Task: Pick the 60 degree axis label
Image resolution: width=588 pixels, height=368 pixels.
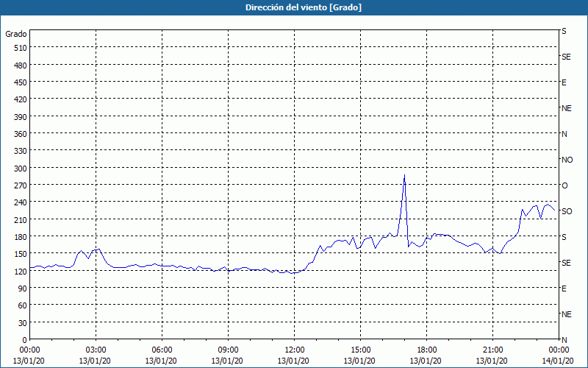Action: [23, 305]
